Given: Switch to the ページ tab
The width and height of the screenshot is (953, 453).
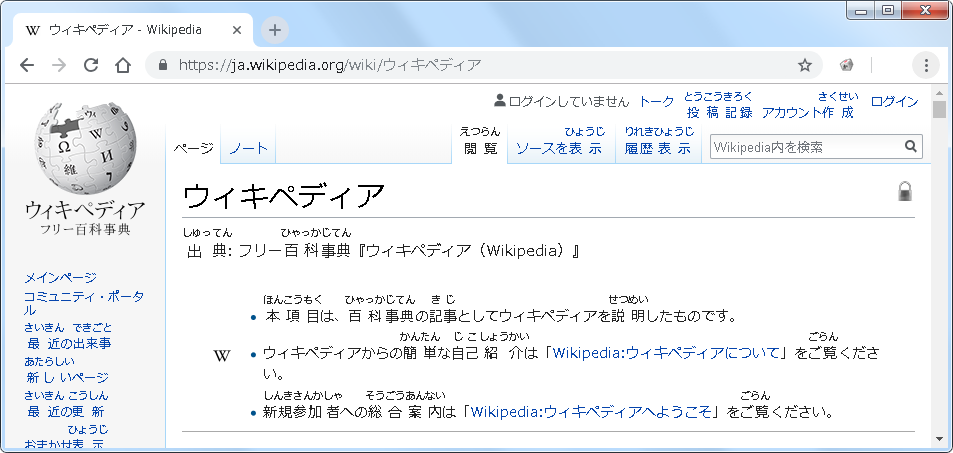Looking at the screenshot, I should point(193,148).
